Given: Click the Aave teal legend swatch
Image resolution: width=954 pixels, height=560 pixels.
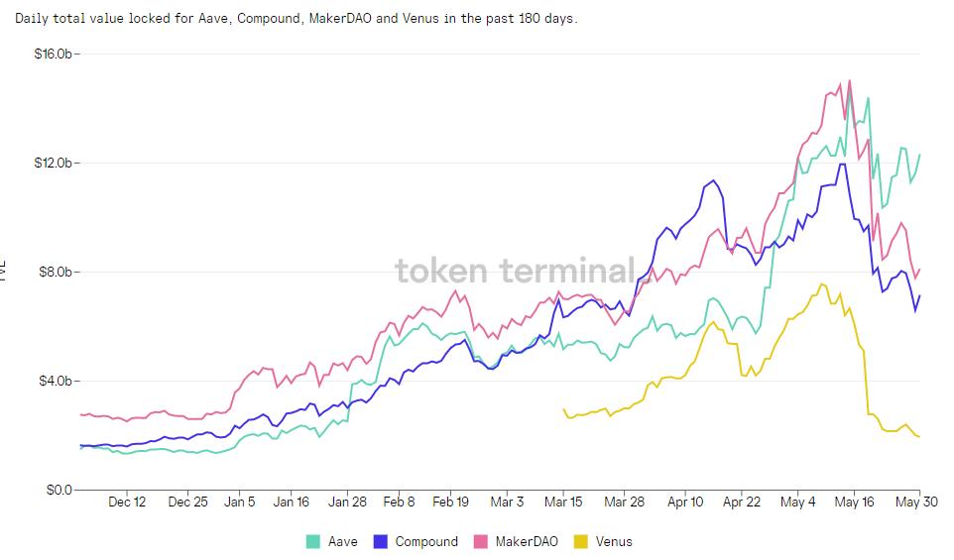Looking at the screenshot, I should [313, 541].
